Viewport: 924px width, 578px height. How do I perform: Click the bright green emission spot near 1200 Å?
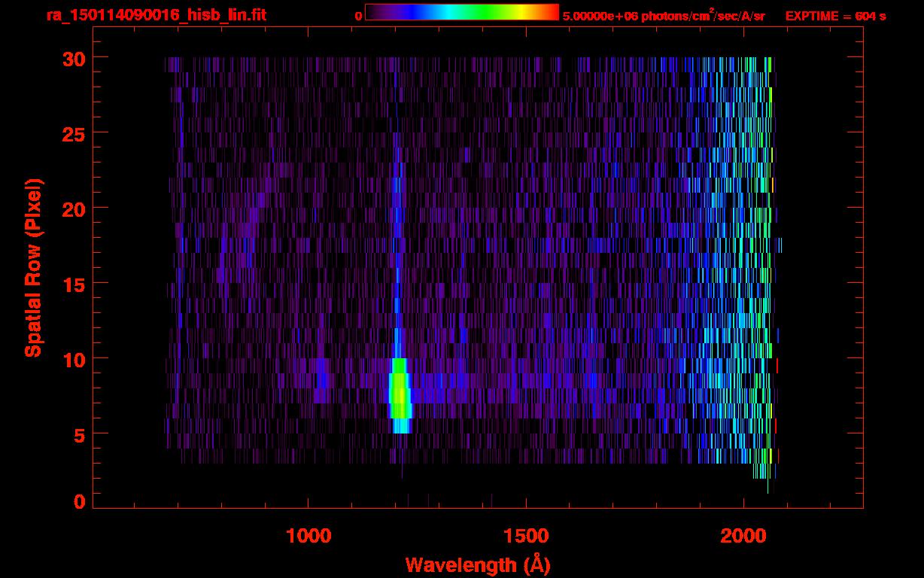tap(400, 391)
